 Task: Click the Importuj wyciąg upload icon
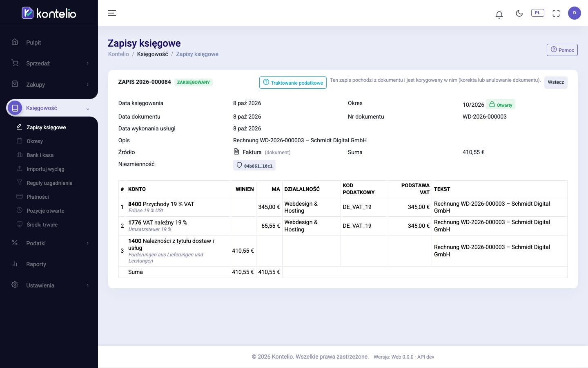[19, 168]
